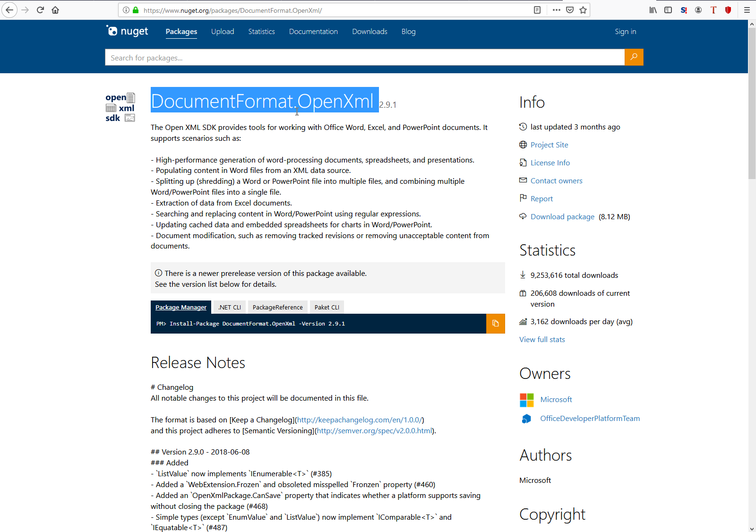Follow the keepachangelog.com link

tap(359, 420)
